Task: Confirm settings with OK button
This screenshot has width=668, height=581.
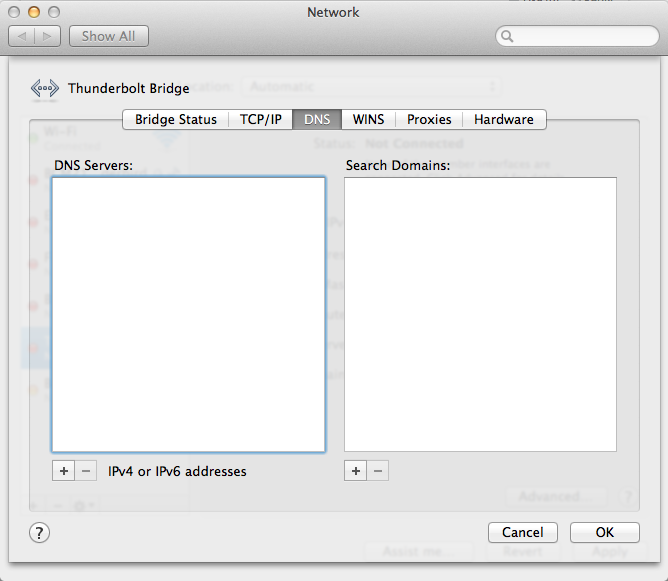Action: click(605, 532)
